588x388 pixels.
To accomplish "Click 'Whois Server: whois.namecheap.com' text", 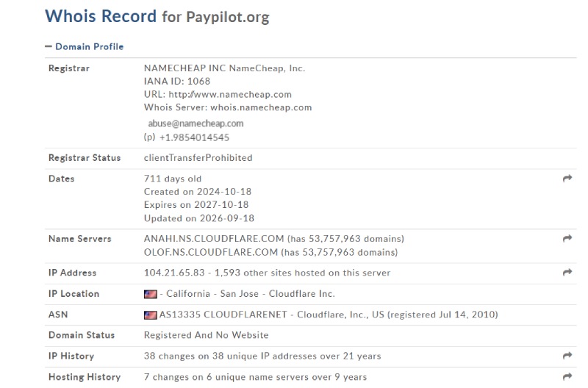I will [x=228, y=107].
